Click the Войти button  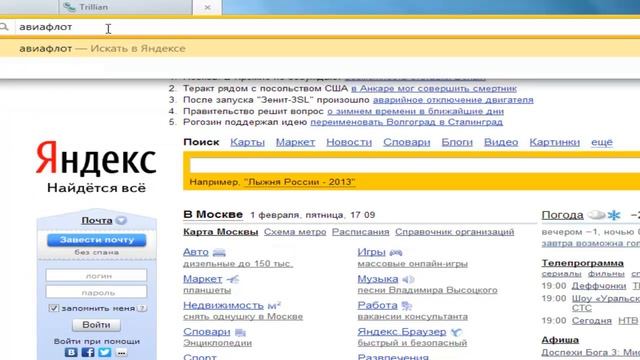click(96, 325)
